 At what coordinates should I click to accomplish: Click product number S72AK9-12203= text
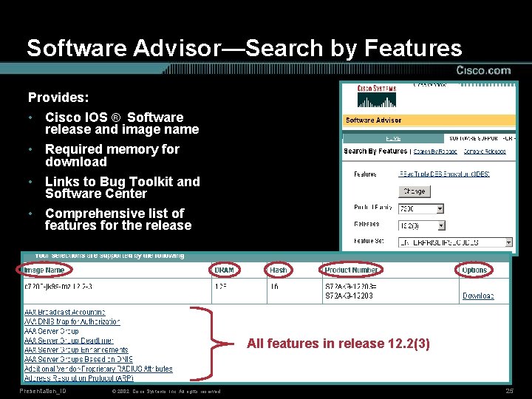[351, 287]
